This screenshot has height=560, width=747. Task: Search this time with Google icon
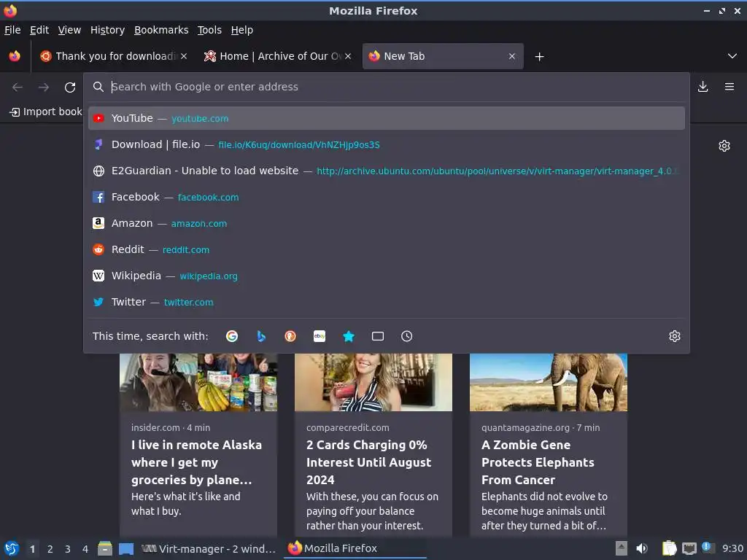coord(232,336)
